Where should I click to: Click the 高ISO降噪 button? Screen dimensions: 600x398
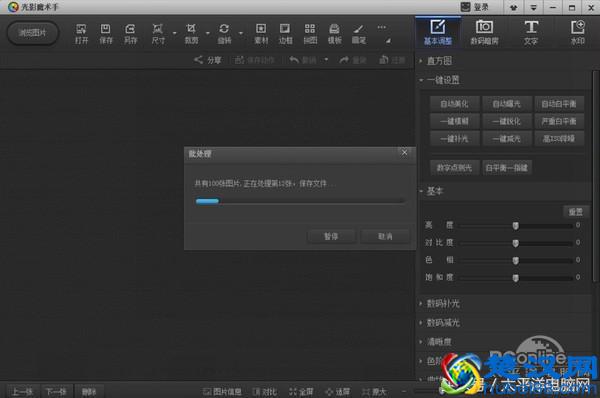pos(559,139)
